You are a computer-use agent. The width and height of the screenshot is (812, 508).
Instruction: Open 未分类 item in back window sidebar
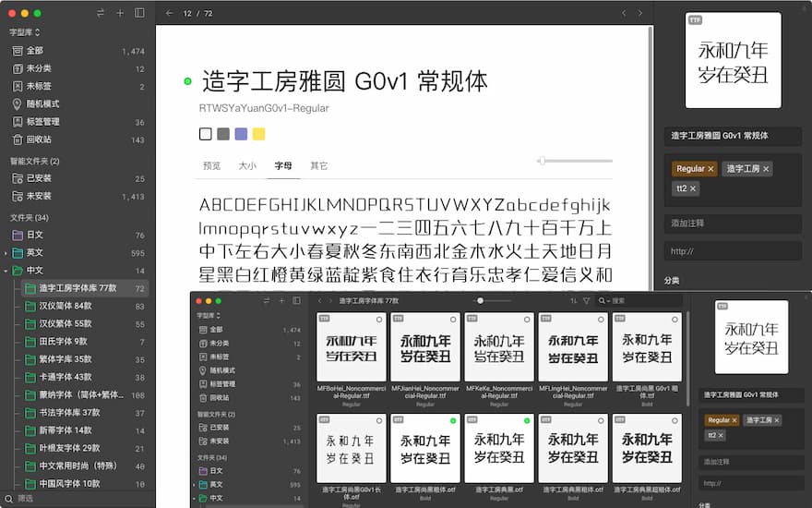(78, 68)
